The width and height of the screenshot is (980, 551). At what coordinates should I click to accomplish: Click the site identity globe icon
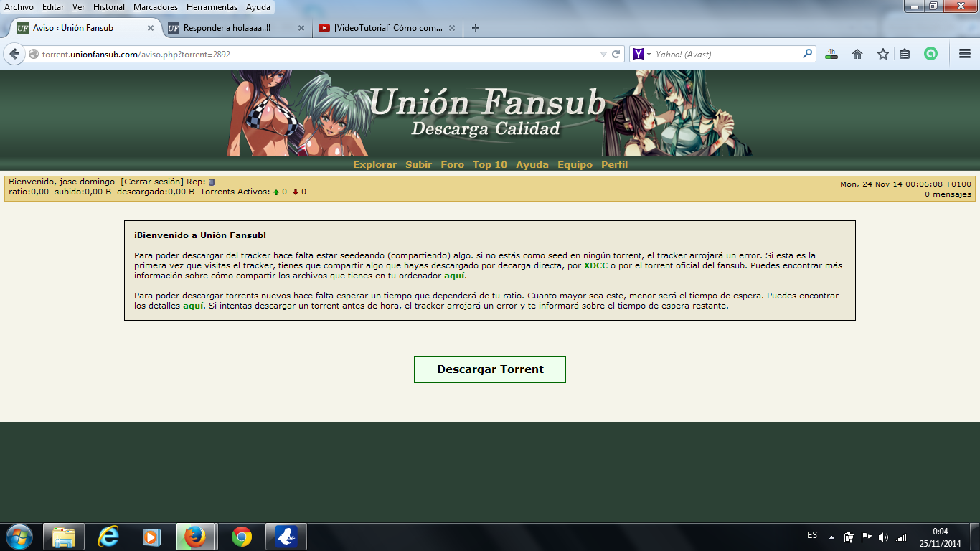[33, 54]
